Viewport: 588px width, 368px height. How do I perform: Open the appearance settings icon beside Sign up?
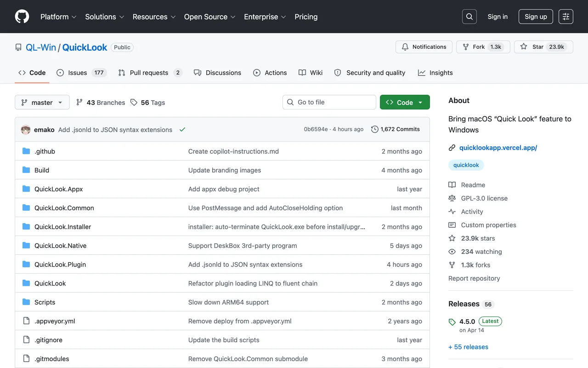[x=566, y=17]
